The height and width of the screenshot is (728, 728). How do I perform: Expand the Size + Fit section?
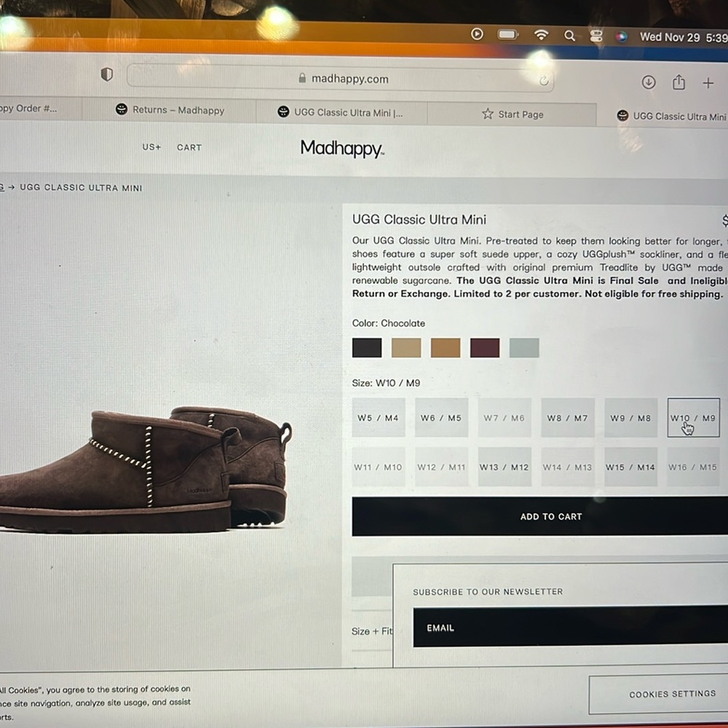tap(372, 631)
